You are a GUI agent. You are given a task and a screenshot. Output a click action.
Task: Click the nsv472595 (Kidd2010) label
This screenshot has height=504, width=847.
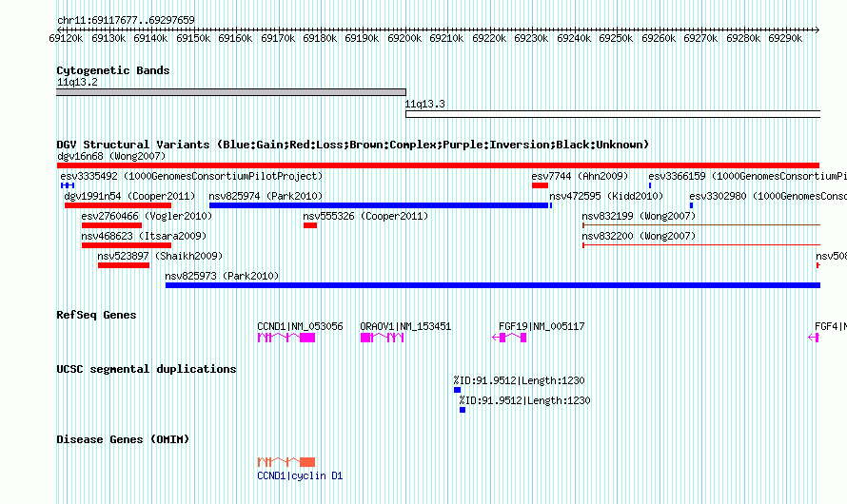pyautogui.click(x=606, y=196)
